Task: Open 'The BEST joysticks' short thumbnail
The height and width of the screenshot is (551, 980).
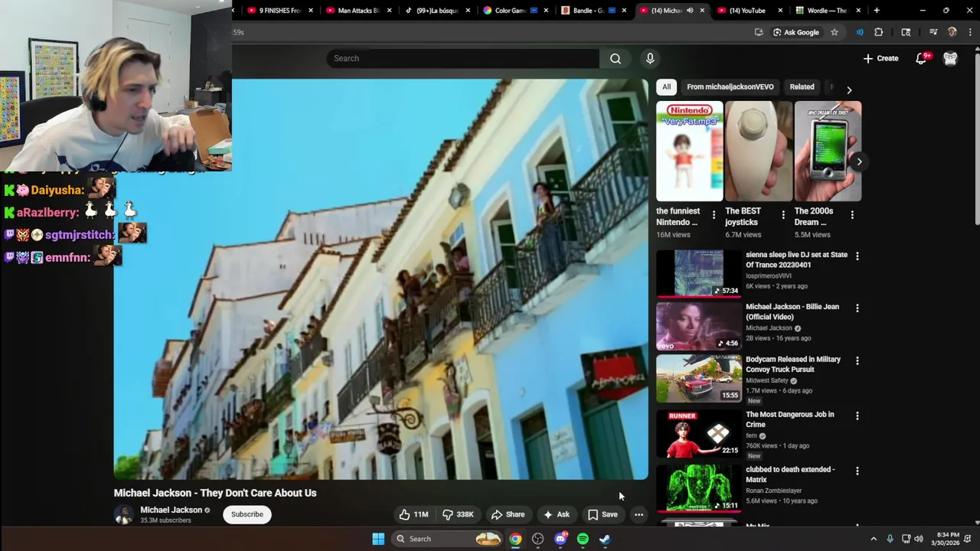Action: point(759,151)
